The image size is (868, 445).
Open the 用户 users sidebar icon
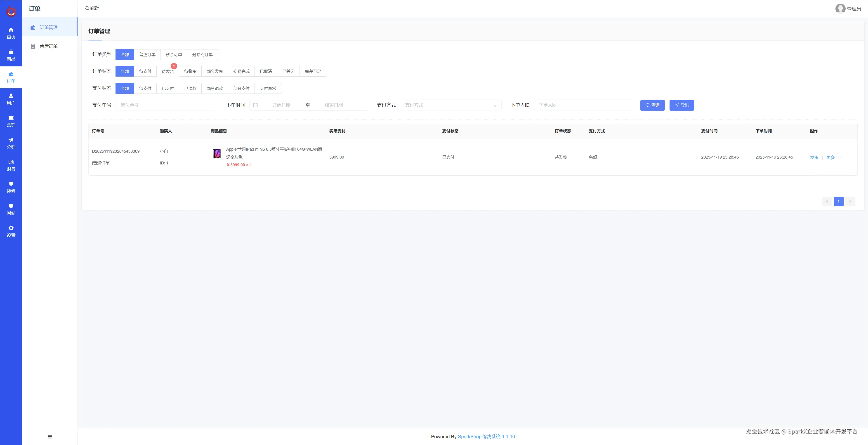[11, 99]
